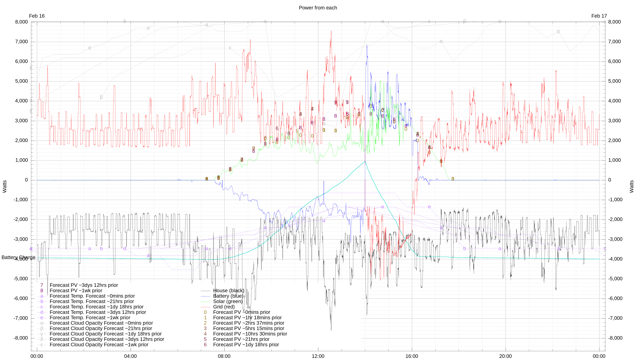Select the Forecast Cloud Opacity ~1dy 18hrs prior label
Viewport: 644px width, 362px height.
(x=106, y=334)
